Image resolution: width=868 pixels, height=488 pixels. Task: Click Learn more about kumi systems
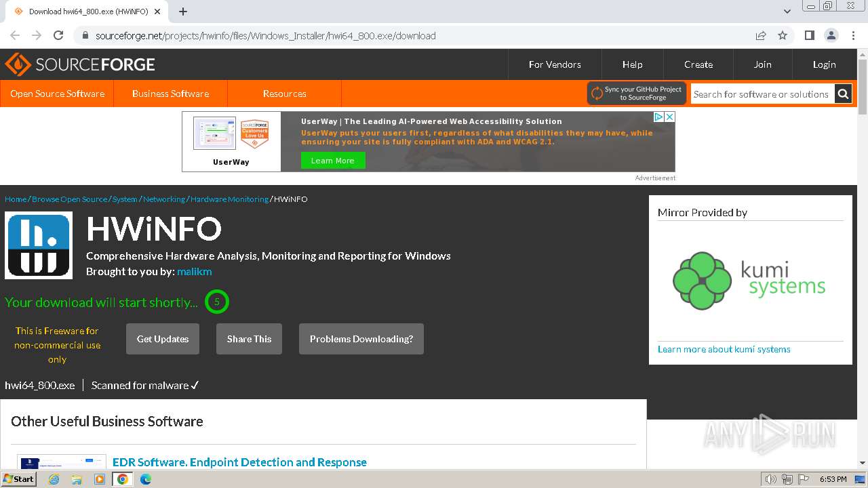724,349
